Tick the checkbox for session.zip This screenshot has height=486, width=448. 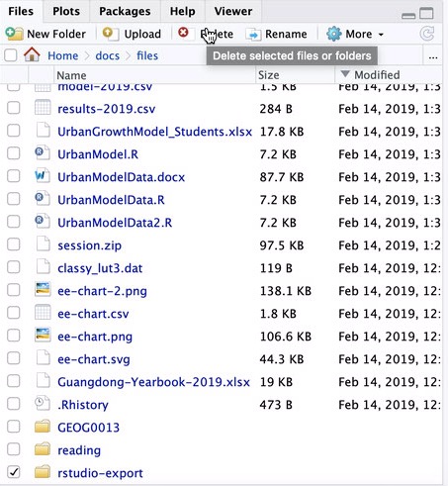[14, 244]
